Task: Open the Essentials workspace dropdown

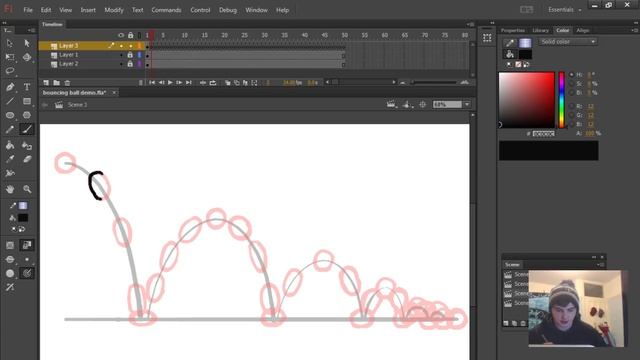Action: 564,10
